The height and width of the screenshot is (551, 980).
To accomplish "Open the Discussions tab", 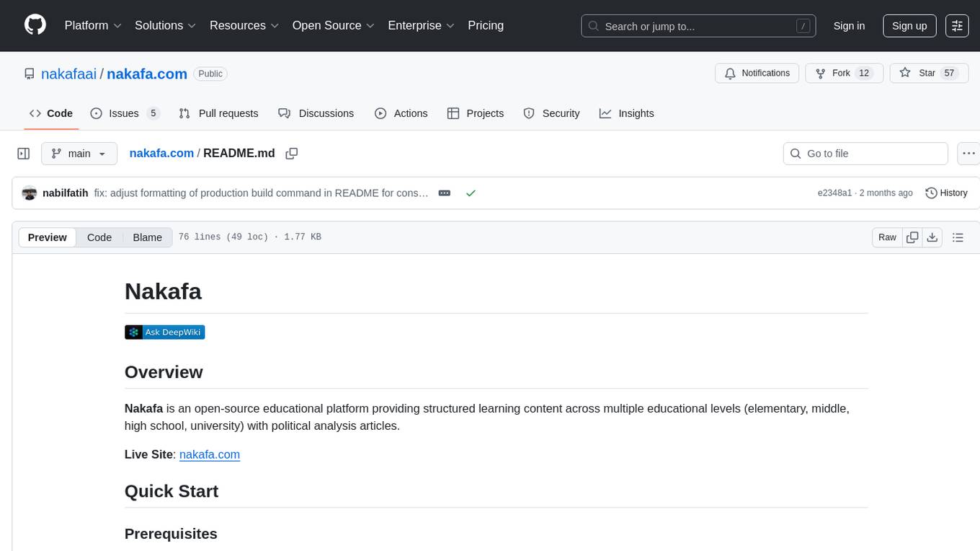I will tap(316, 113).
